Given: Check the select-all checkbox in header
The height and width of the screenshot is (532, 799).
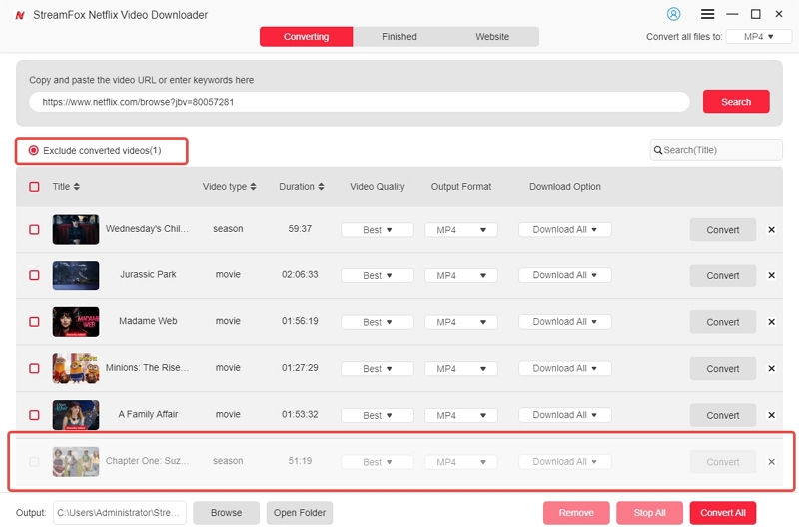Looking at the screenshot, I should [x=34, y=187].
